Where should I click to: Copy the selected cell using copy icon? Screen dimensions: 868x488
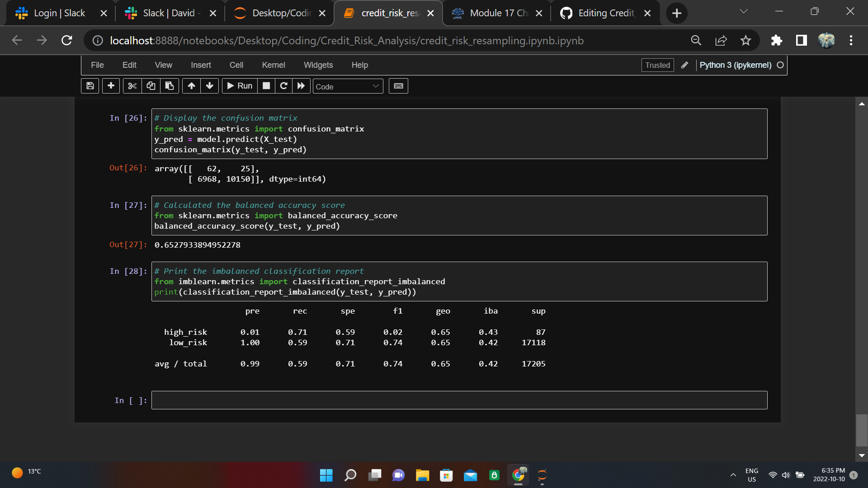click(151, 86)
